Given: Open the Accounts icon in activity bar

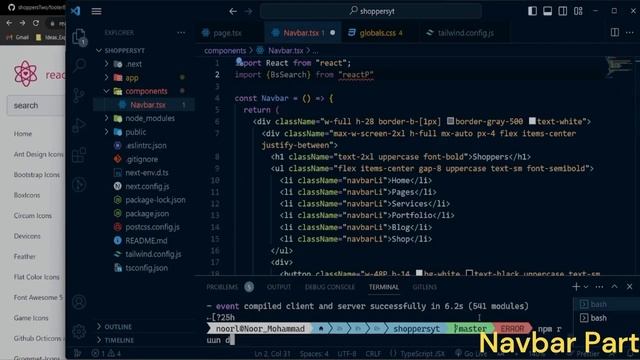Looking at the screenshot, I should 79,302.
